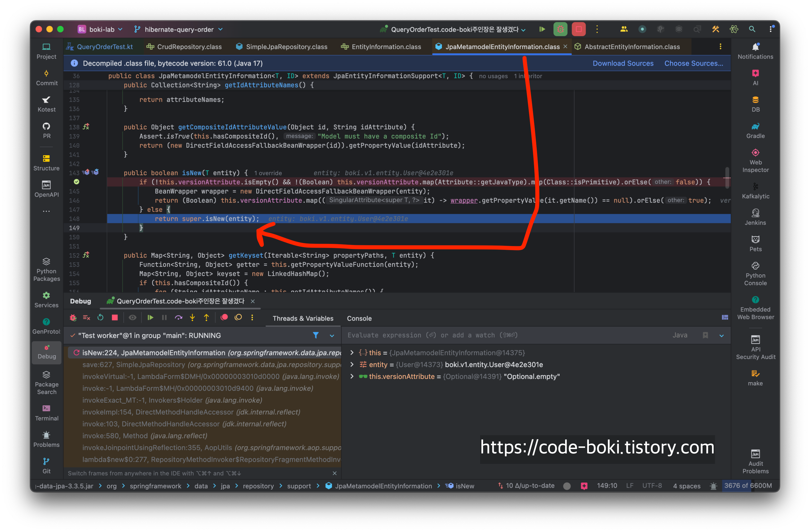
Task: Toggle the thread frames filter funnel
Action: point(315,335)
